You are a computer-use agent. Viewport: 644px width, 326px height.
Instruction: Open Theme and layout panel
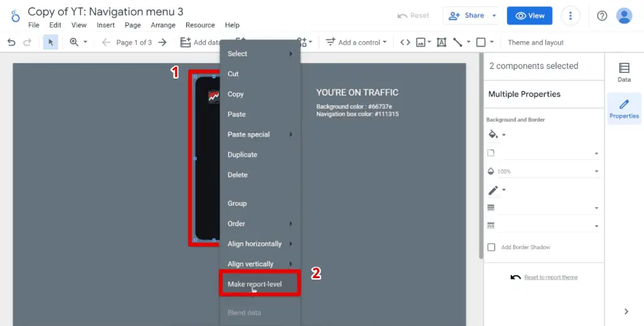point(536,42)
